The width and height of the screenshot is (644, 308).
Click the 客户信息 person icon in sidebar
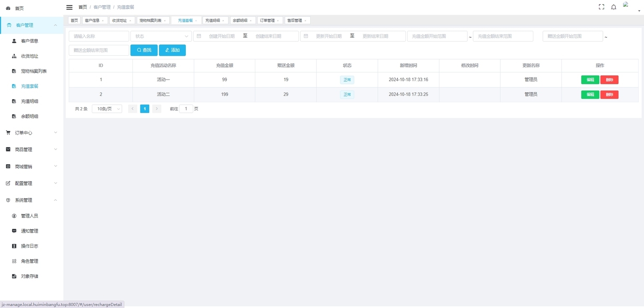14,41
